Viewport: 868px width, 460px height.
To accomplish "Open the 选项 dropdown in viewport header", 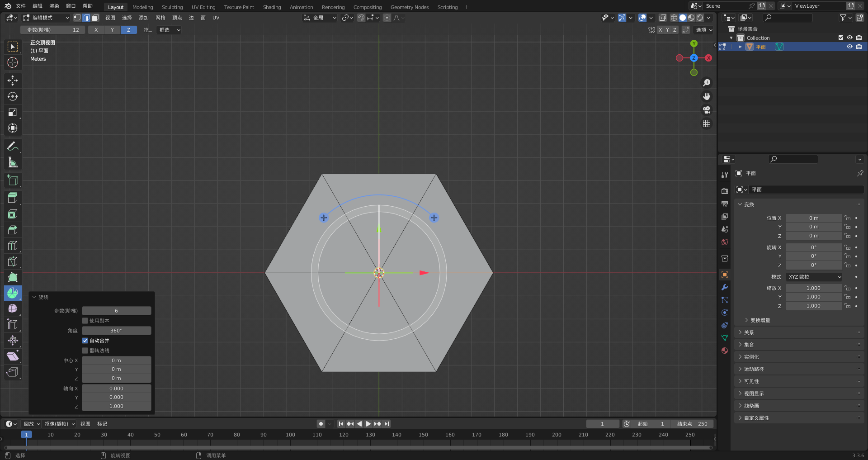I will 704,30.
